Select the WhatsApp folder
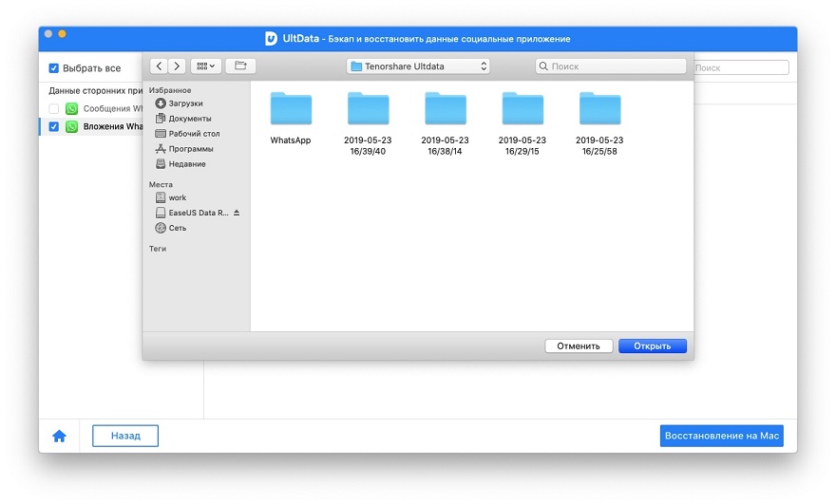Screen dimensions: 836x504 [x=291, y=119]
